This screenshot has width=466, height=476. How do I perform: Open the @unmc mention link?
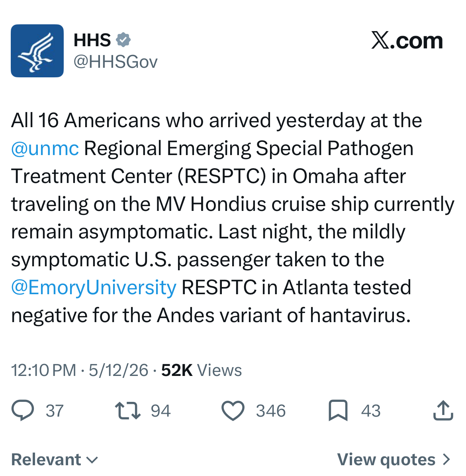click(45, 148)
